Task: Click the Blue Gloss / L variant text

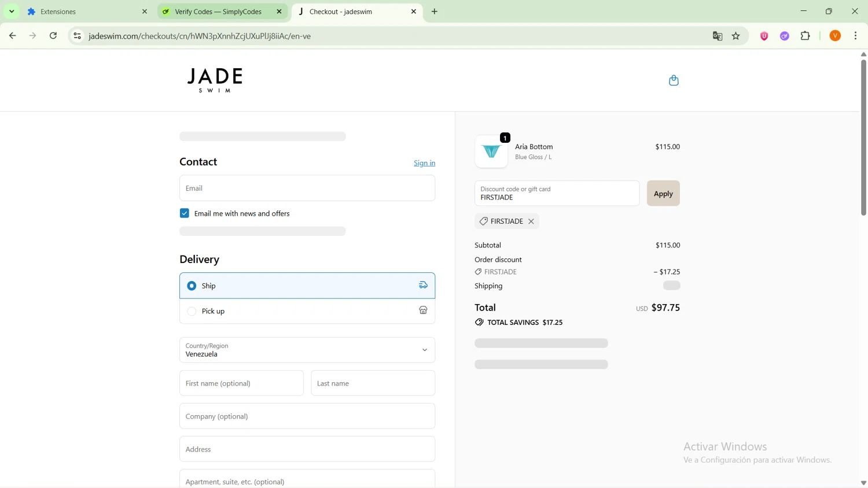Action: point(533,157)
